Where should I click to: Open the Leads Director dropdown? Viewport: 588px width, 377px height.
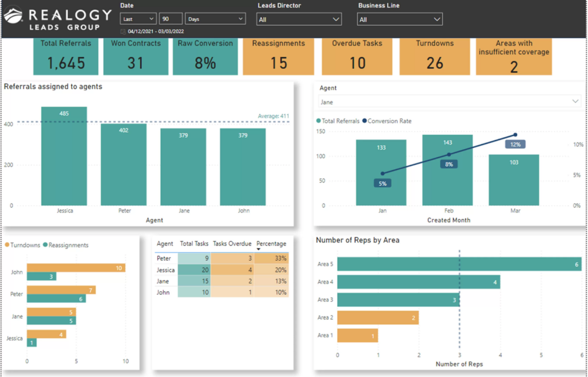click(x=299, y=18)
